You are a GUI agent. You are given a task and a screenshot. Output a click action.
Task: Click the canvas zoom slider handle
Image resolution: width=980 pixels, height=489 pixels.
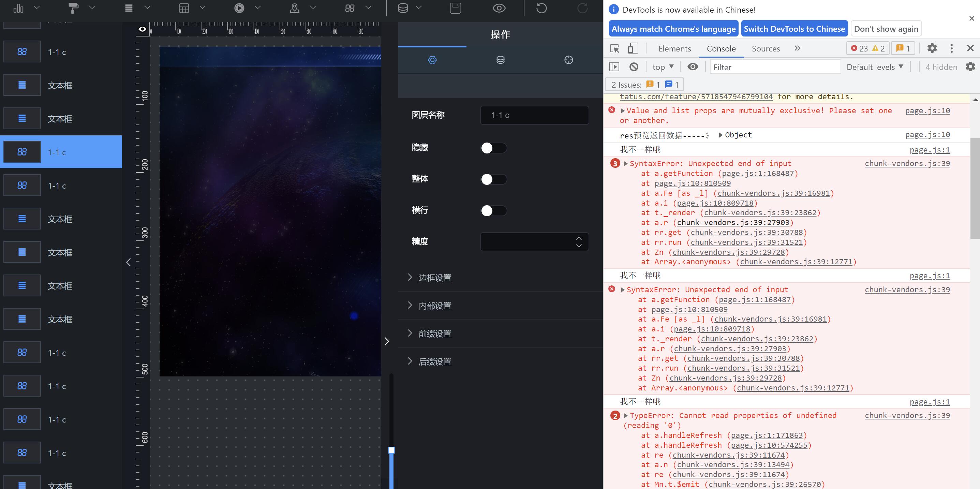(391, 450)
